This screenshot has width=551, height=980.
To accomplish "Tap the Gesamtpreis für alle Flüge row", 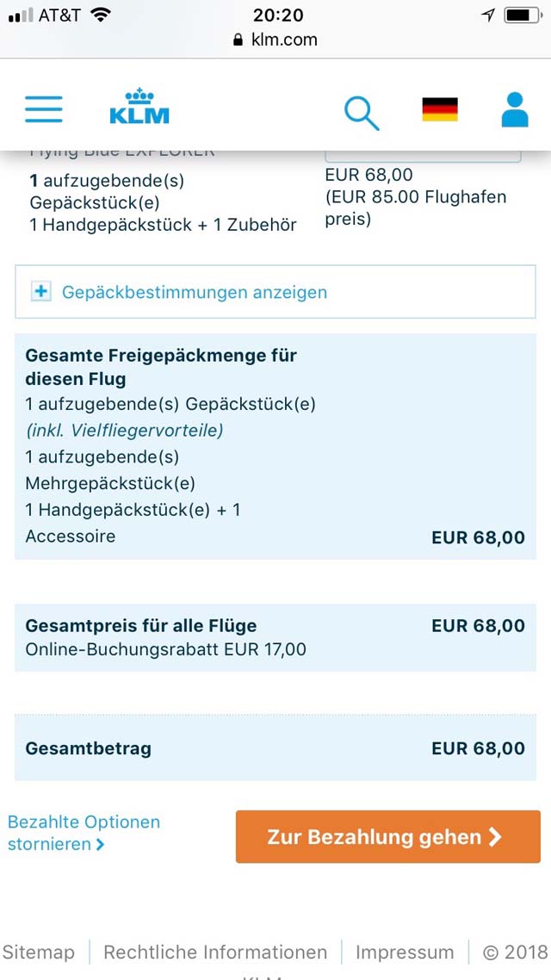I will pos(275,637).
